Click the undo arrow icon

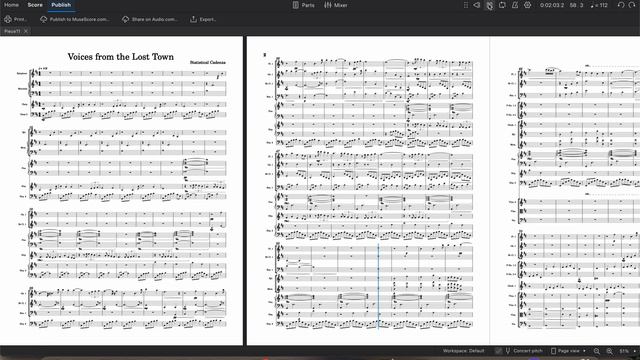point(621,5)
